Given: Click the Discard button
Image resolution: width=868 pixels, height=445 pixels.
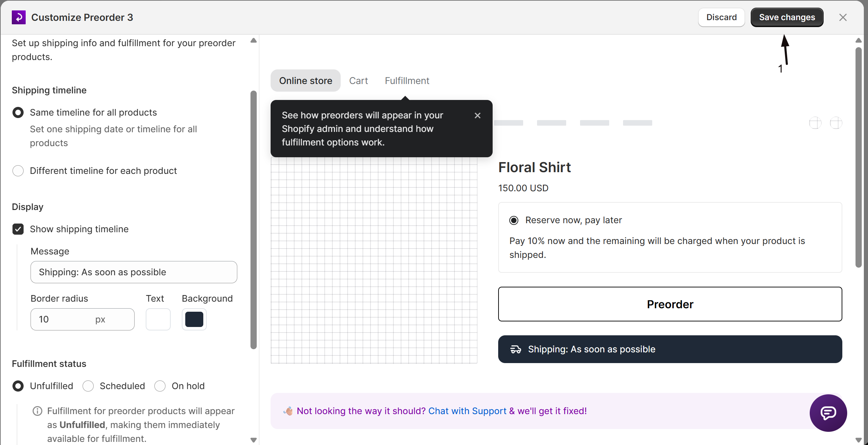Looking at the screenshot, I should tap(722, 17).
